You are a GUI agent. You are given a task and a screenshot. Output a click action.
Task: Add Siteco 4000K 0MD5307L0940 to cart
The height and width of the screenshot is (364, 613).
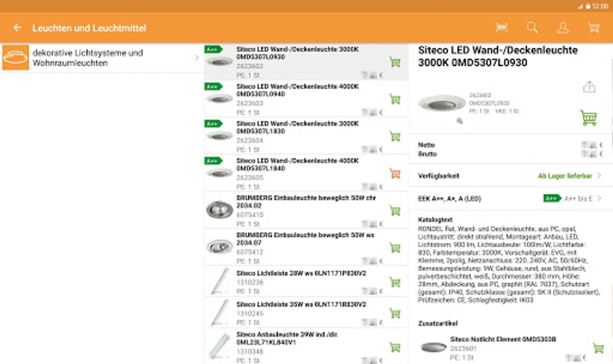point(395,99)
